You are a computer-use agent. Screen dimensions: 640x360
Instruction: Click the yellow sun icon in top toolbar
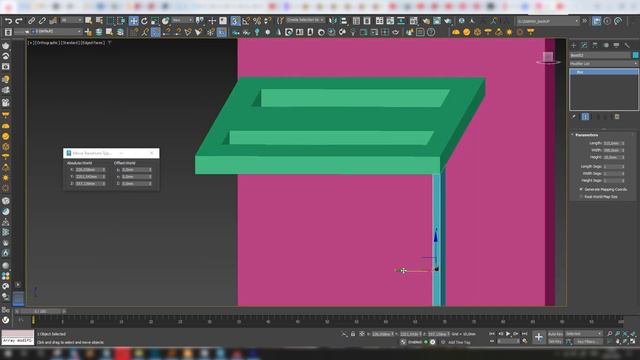click(509, 32)
